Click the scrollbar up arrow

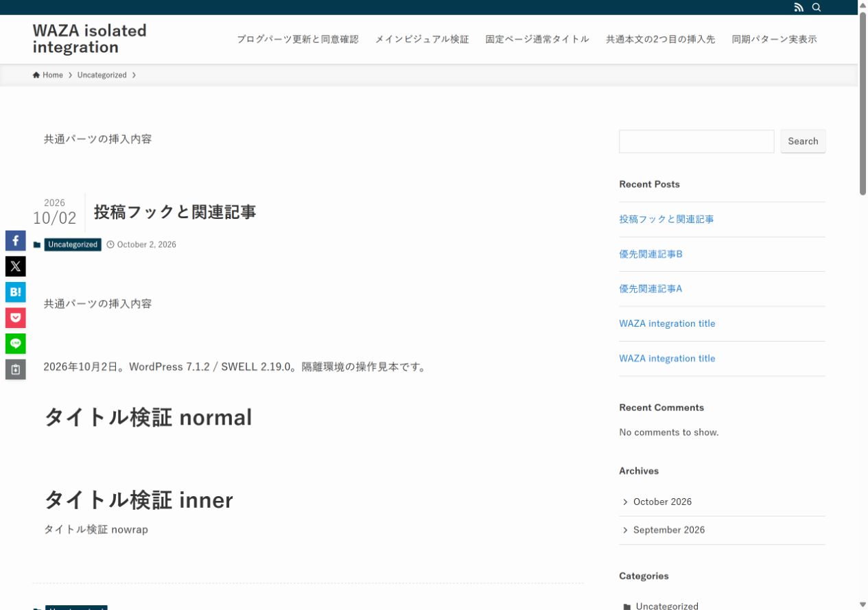[x=863, y=5]
